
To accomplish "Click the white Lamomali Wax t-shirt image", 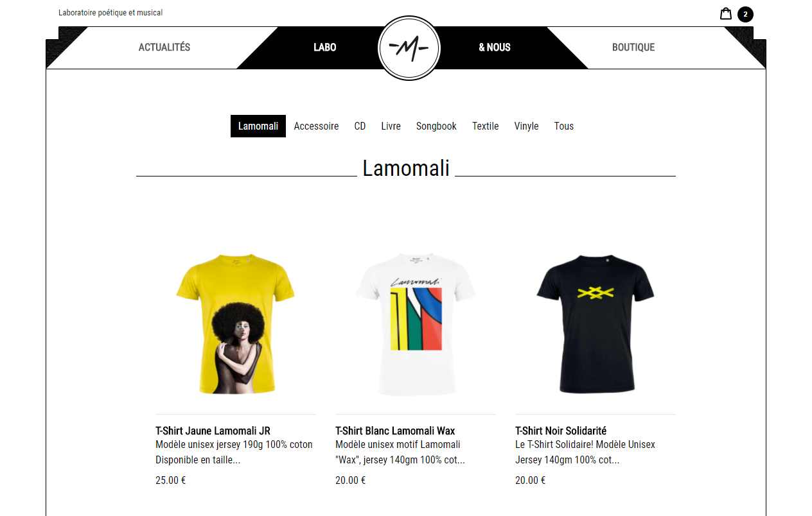I will [x=416, y=324].
